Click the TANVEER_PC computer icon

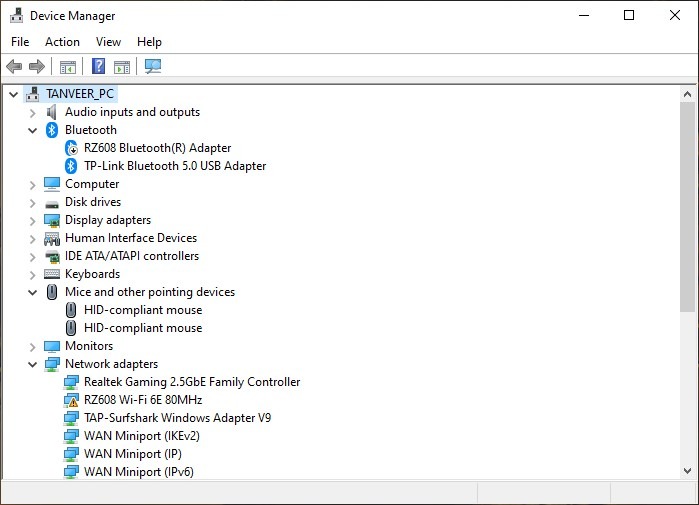click(x=33, y=94)
